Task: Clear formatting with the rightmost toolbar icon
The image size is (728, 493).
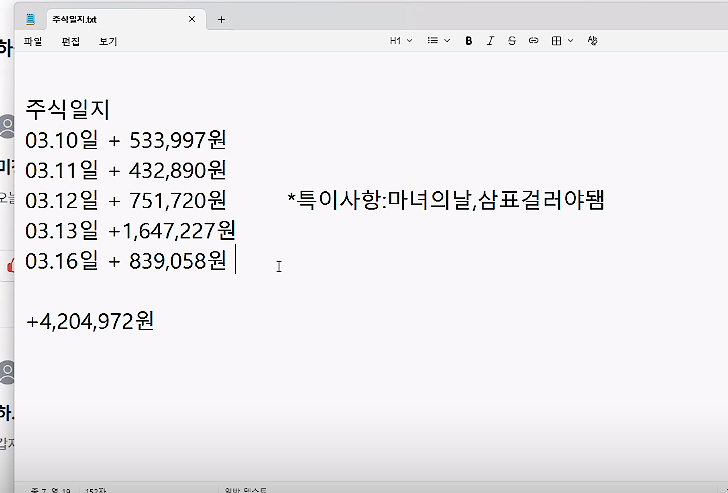Action: 592,41
